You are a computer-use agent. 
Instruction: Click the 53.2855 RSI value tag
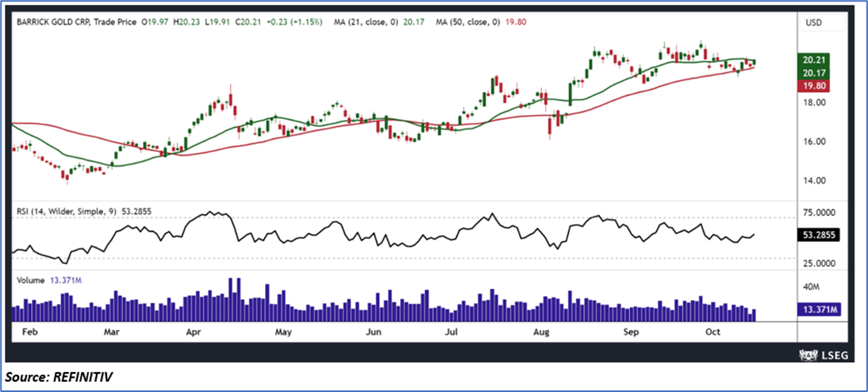[x=819, y=235]
